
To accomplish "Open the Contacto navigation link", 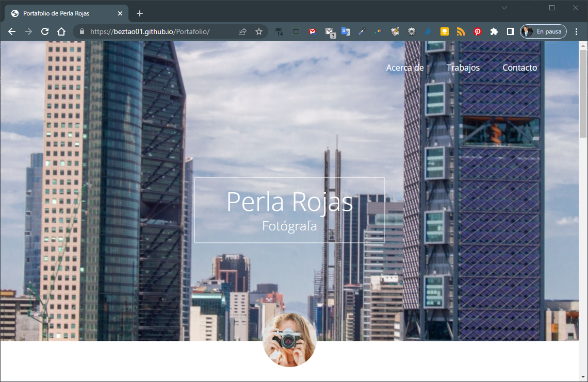I will click(519, 68).
